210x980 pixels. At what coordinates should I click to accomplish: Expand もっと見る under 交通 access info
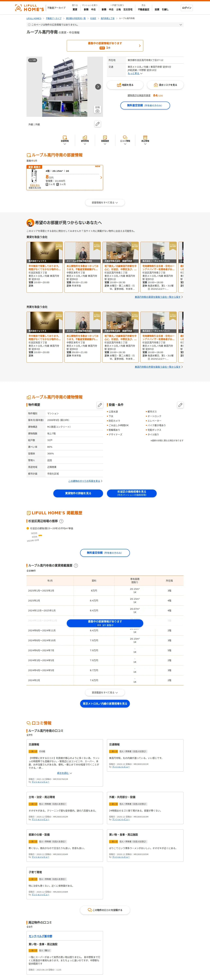[x=135, y=73]
